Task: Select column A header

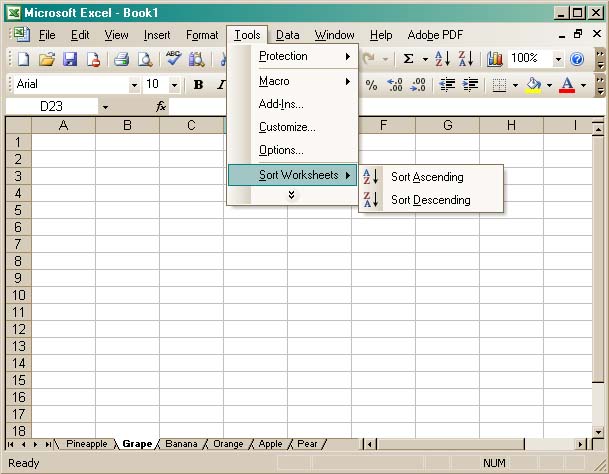Action: tap(63, 125)
